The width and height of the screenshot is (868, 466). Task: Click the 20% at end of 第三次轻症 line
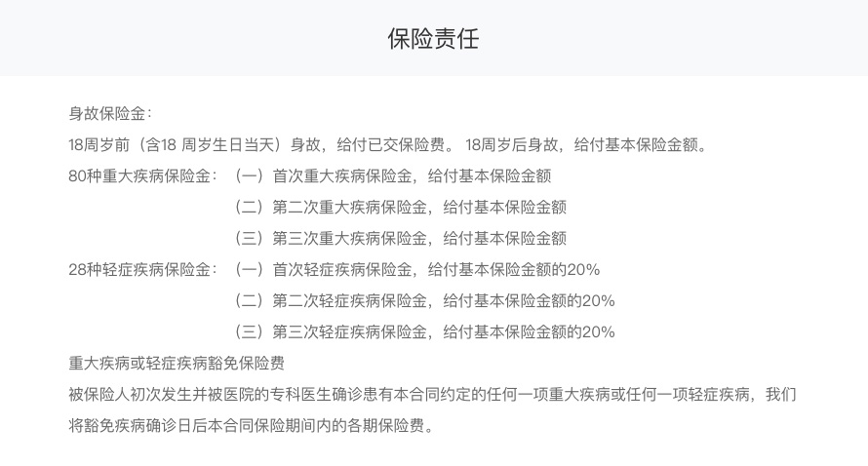click(x=599, y=332)
